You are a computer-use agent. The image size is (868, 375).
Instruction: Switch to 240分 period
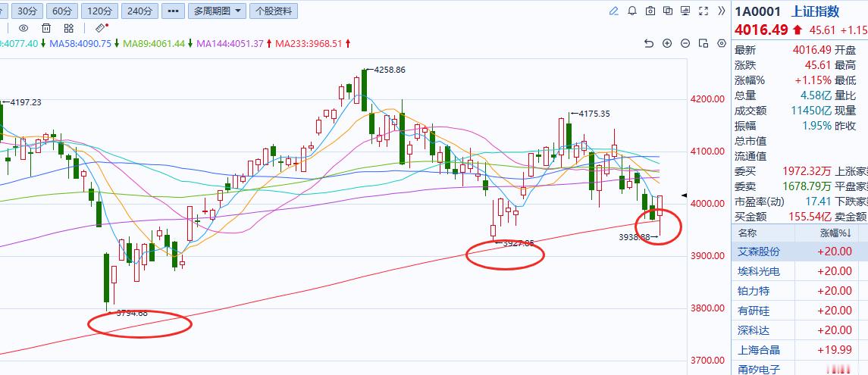click(x=139, y=11)
